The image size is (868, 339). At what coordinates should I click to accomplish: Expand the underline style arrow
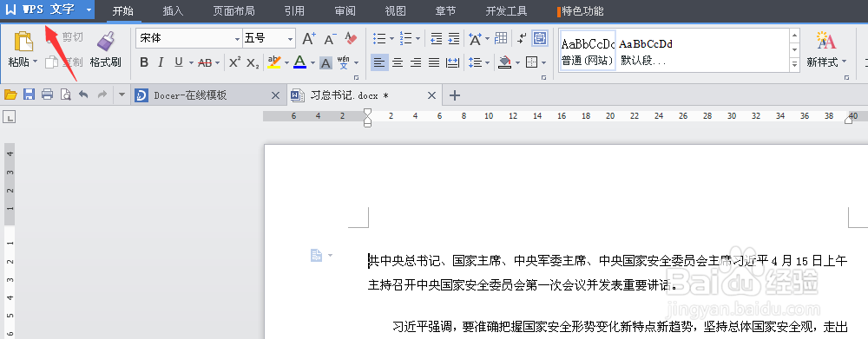click(191, 62)
